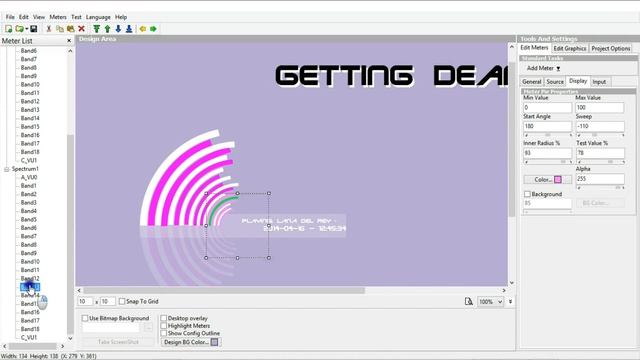Click the Open folder toolbar icon
This screenshot has height=360, width=640.
pos(19,29)
